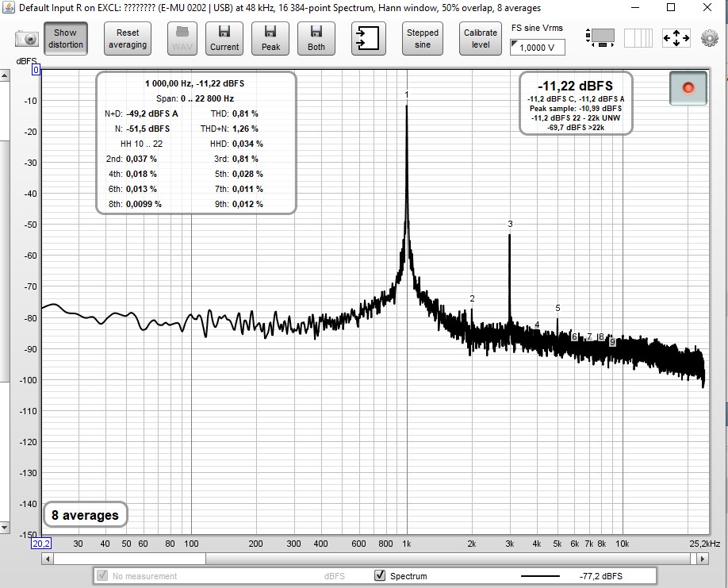
Task: Click horizontal scrollbar left arrow
Action: (48, 559)
